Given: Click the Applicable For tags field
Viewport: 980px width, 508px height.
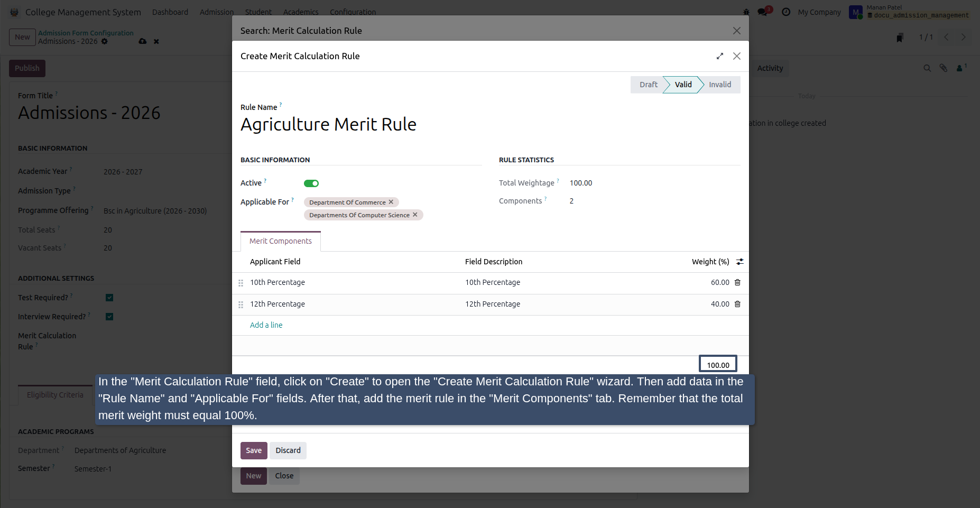Looking at the screenshot, I should coord(392,209).
